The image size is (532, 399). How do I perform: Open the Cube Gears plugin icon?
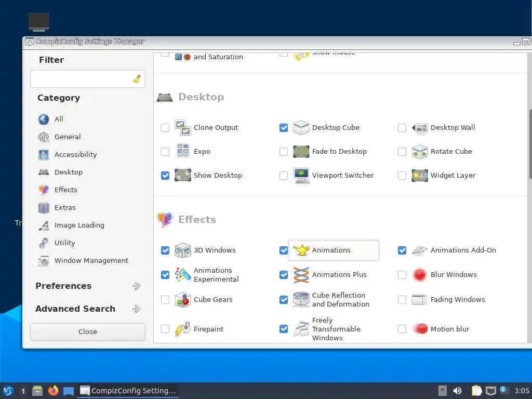[182, 300]
